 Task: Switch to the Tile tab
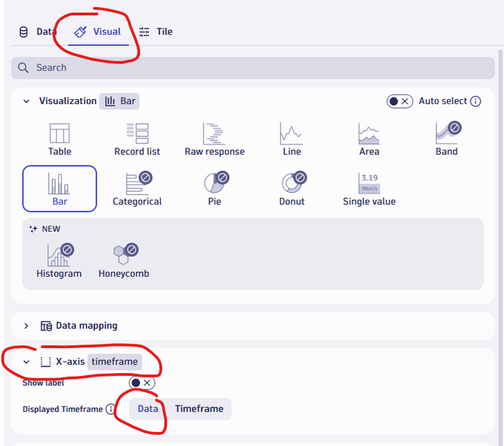156,31
